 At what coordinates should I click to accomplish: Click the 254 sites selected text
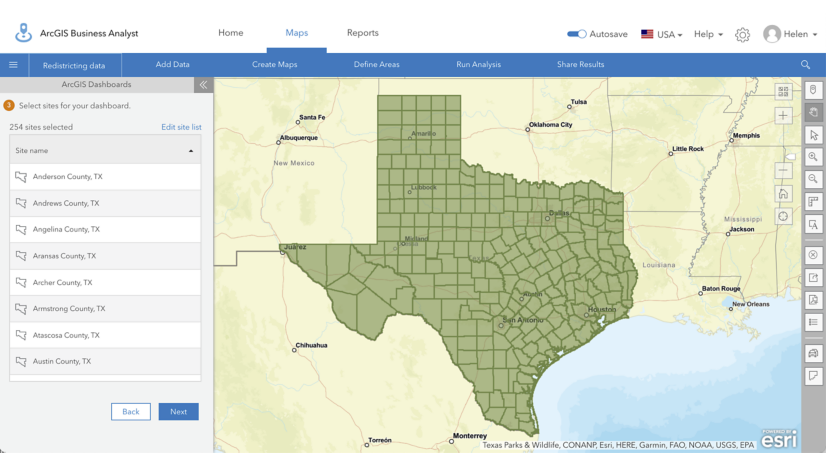[41, 127]
